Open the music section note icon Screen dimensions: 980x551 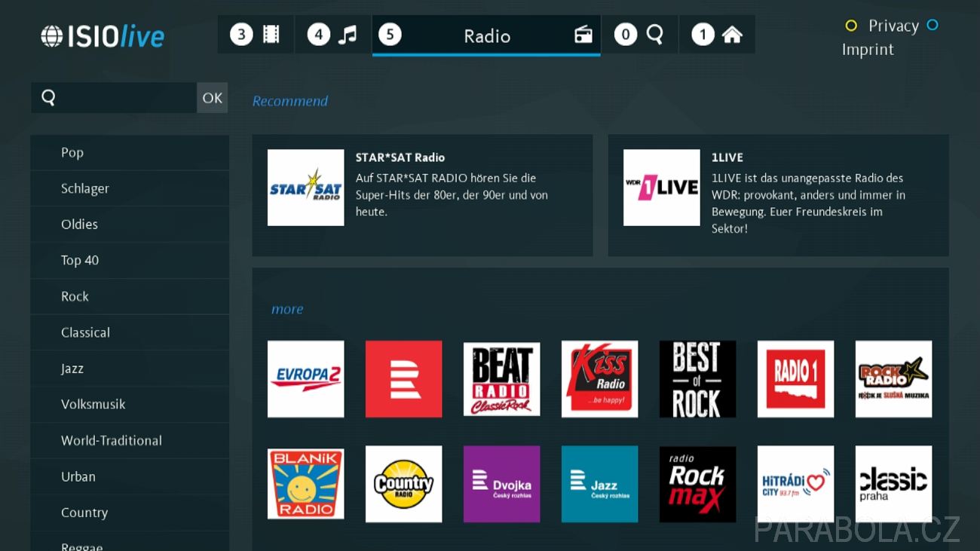tap(348, 34)
